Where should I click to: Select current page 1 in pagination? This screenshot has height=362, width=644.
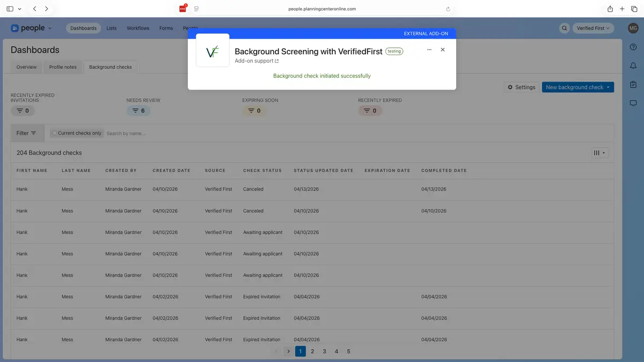coord(301,351)
